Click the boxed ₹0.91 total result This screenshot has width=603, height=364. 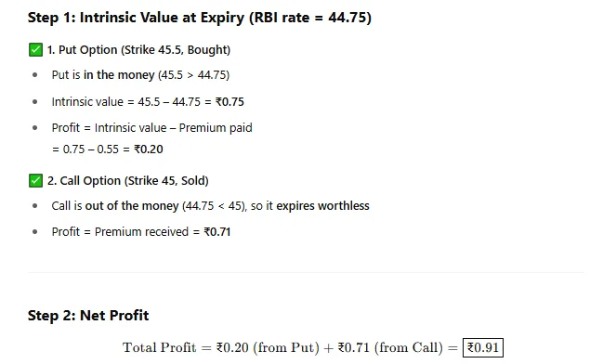483,348
